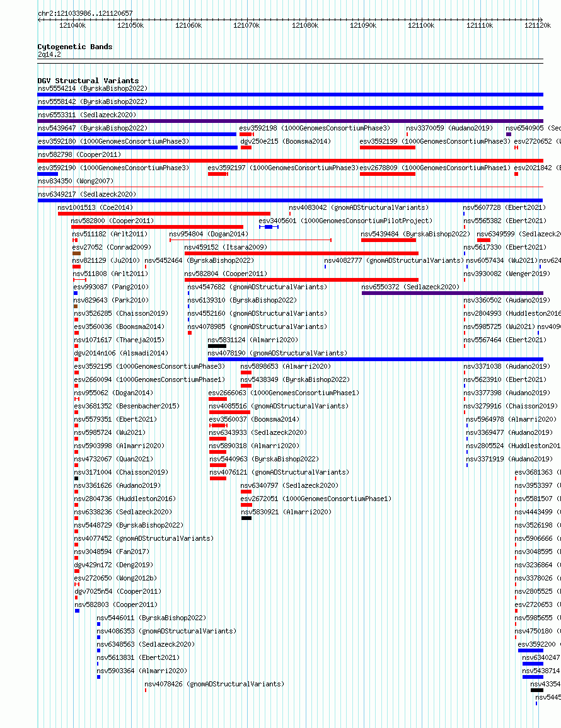The image size is (561, 728).
Task: Click the 121070k ruler coordinate
Action: point(246,26)
